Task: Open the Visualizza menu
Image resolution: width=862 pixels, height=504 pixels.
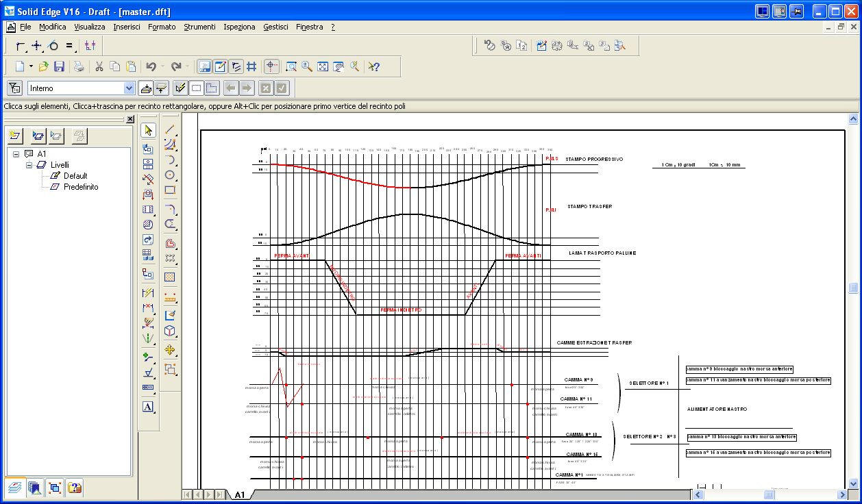Action: point(90,27)
